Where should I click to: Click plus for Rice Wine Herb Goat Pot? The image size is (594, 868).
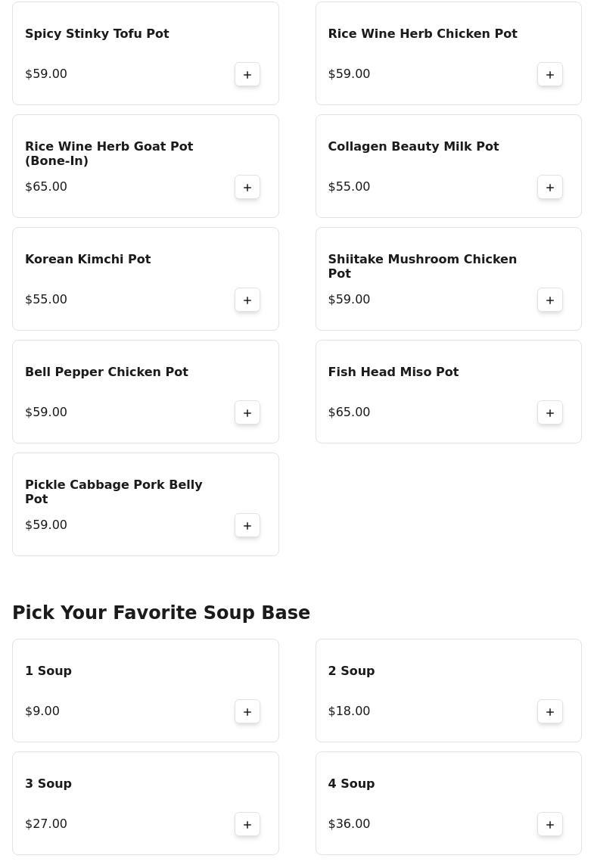[x=247, y=187]
